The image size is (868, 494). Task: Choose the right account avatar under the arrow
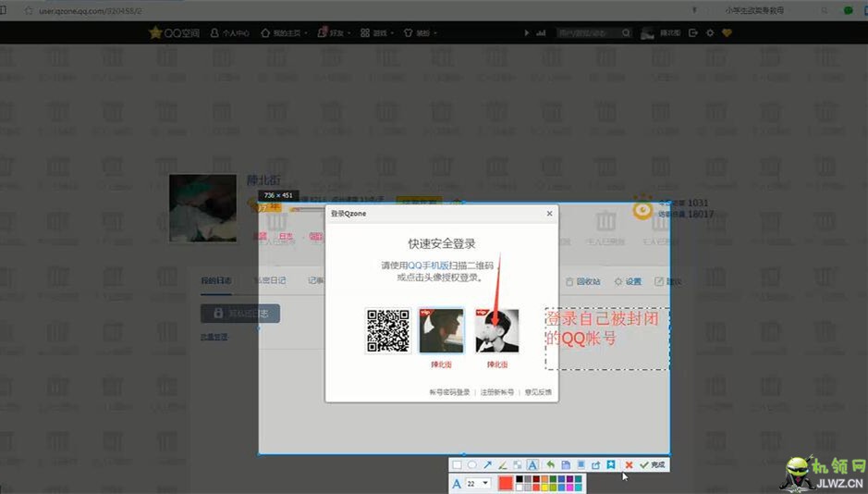coord(497,330)
